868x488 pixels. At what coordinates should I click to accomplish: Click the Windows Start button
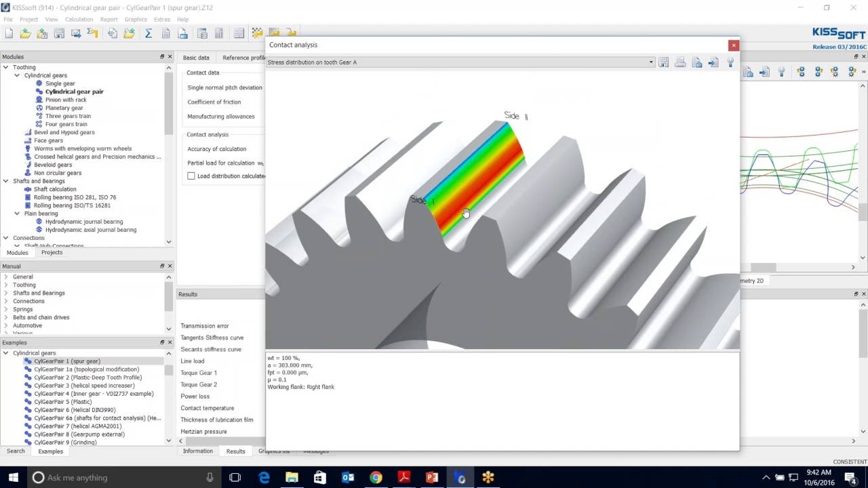click(x=14, y=477)
